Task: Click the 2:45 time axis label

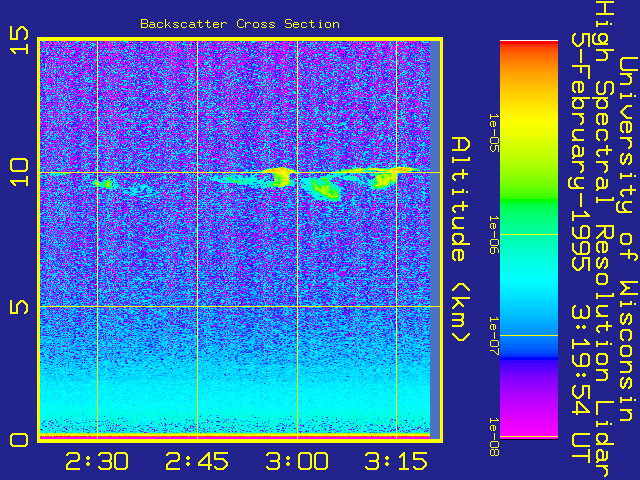Action: 197,462
